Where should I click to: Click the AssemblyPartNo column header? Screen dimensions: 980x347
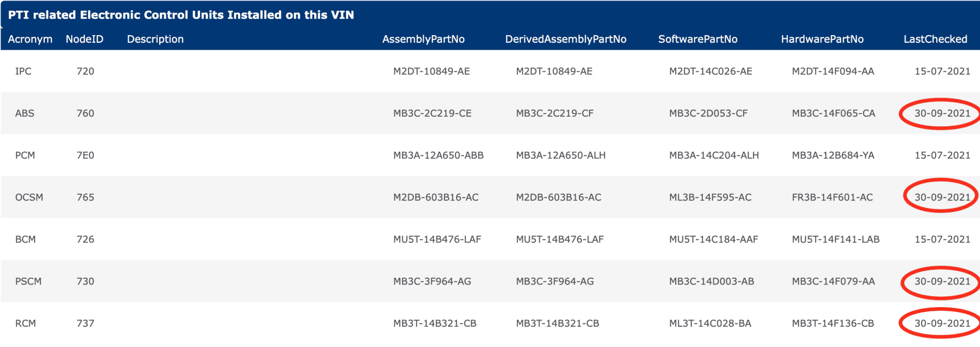pos(423,39)
